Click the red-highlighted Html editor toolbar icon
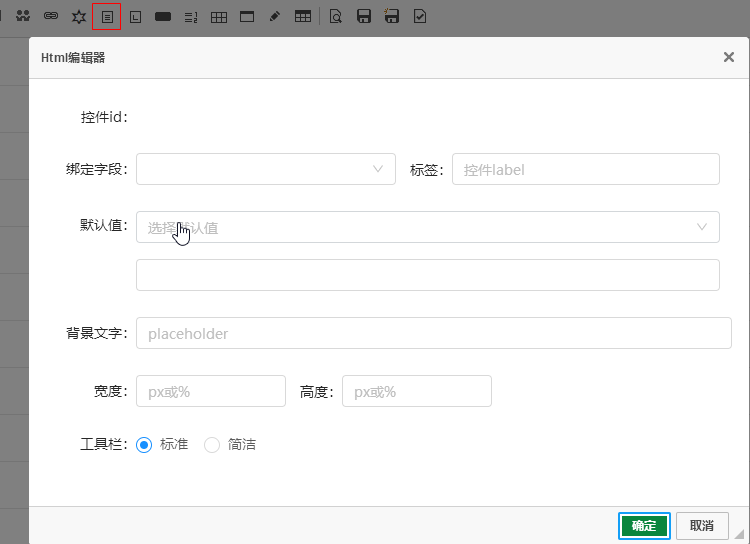 (x=107, y=17)
